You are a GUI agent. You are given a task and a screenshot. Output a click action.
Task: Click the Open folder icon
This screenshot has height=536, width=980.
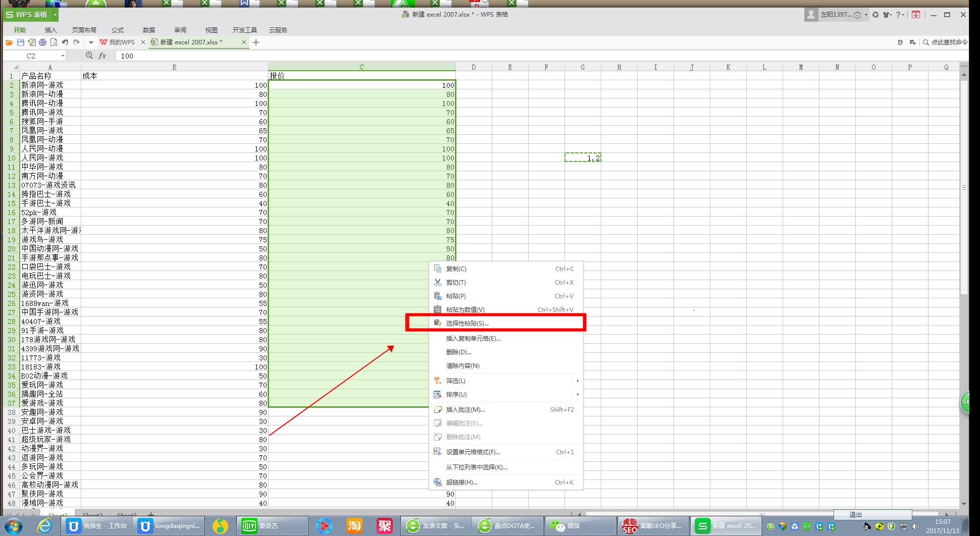click(9, 42)
